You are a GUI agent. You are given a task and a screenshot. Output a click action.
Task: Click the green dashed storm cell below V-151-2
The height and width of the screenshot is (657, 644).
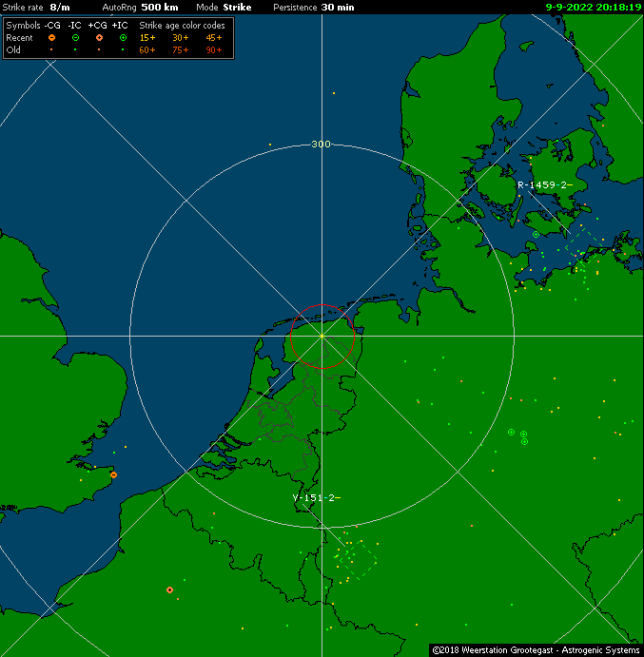coord(356,554)
